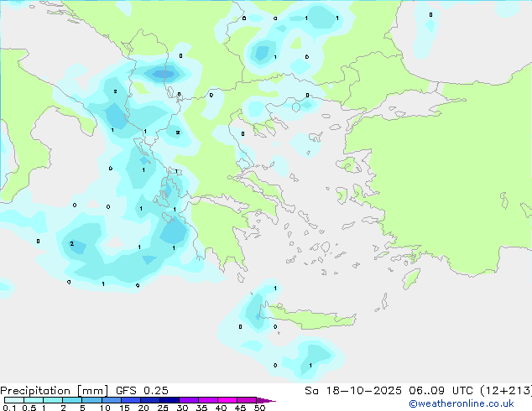Click the 30 mm purple legend swatch
Screen dimensions: 532x411
188,400
